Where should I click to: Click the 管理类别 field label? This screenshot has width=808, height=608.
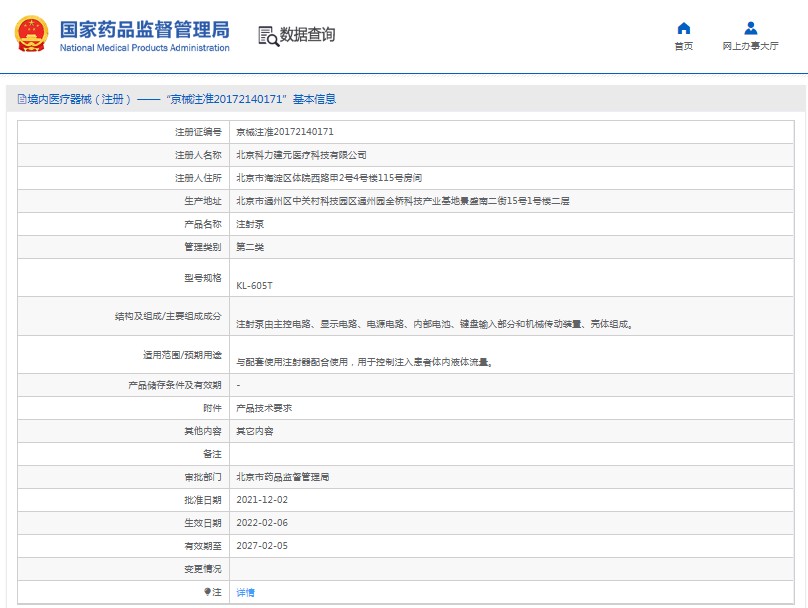click(203, 247)
